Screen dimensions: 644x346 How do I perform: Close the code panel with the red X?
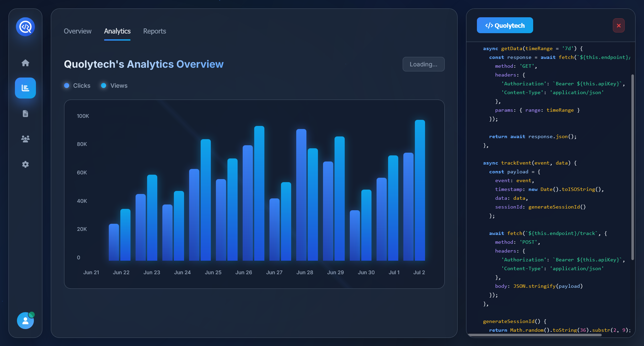[619, 25]
